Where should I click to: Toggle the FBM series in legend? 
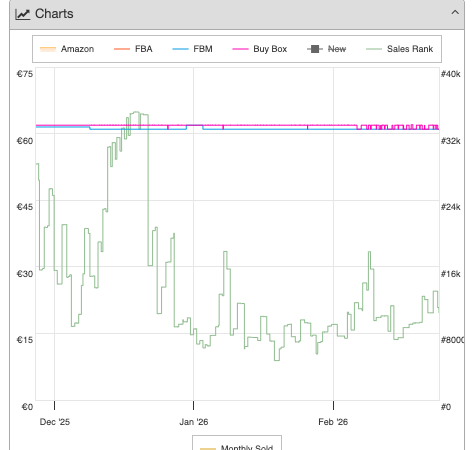coord(192,49)
